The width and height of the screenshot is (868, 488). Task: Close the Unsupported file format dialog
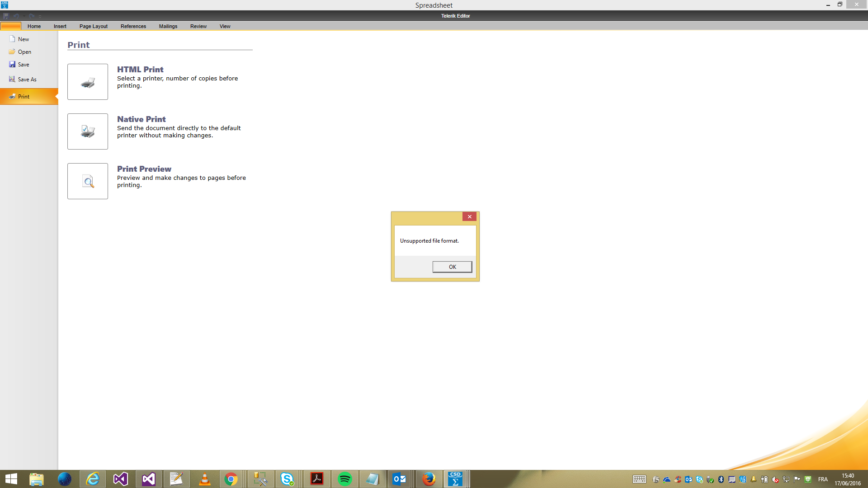click(x=469, y=217)
